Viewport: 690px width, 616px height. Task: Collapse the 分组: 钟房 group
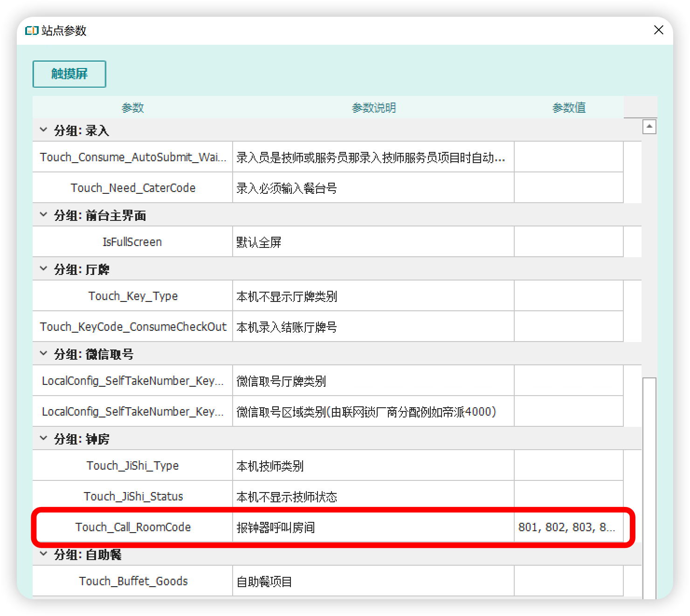[43, 438]
